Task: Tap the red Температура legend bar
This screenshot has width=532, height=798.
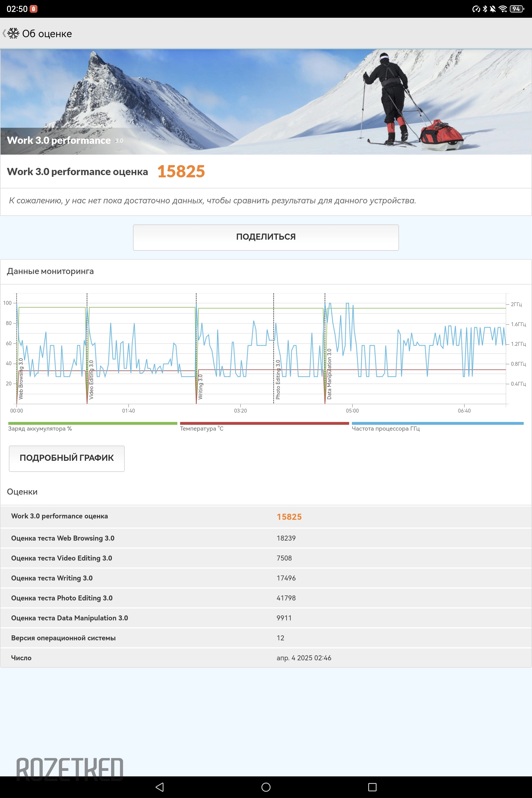Action: (264, 423)
